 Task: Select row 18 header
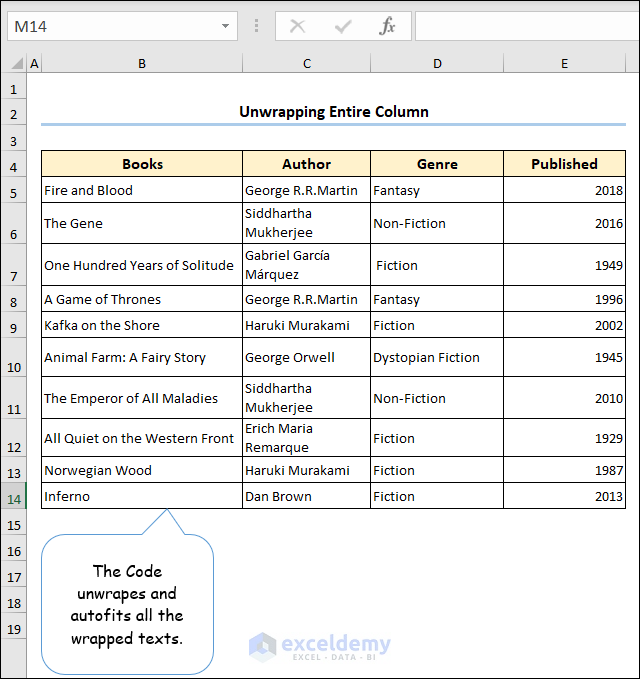click(13, 600)
